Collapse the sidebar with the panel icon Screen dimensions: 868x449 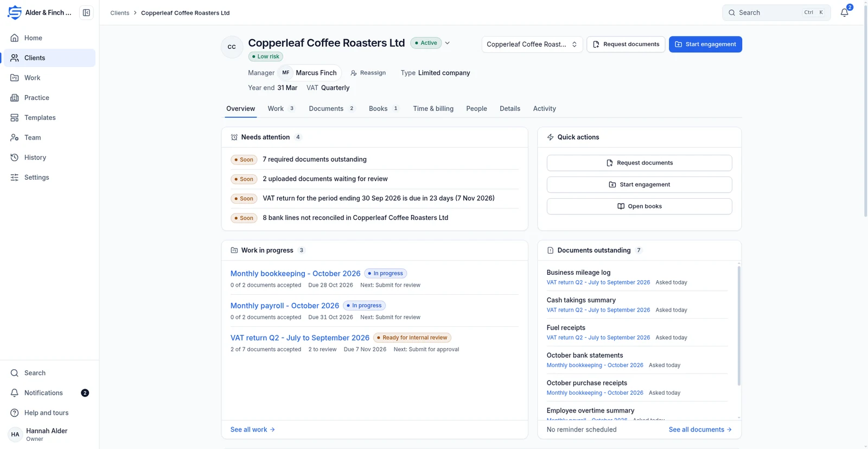(86, 12)
